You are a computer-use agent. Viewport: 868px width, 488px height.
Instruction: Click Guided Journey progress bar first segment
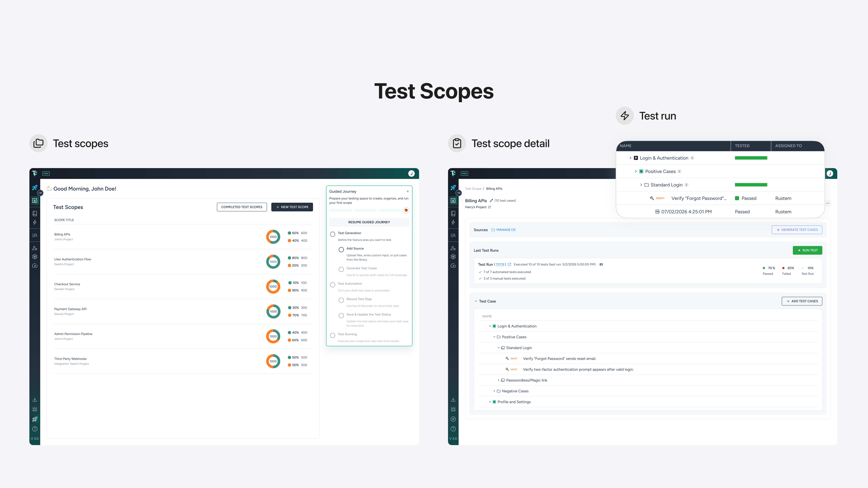pyautogui.click(x=340, y=210)
